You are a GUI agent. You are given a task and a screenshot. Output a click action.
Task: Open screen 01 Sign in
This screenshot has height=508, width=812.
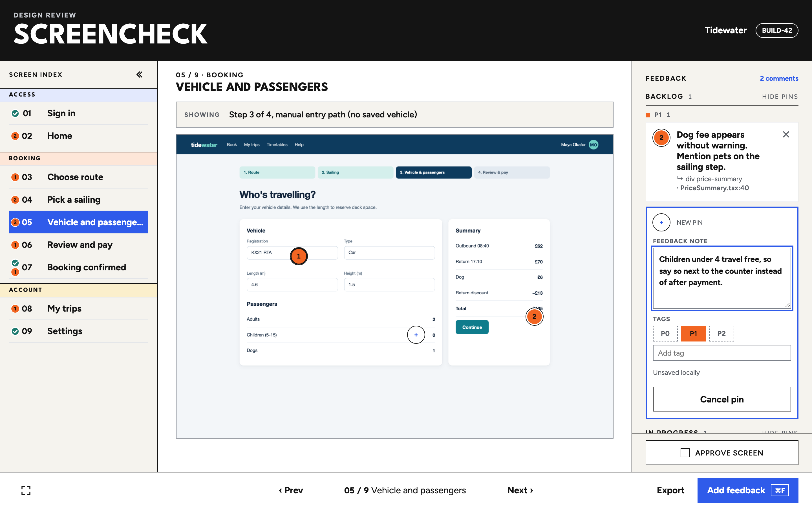(78, 113)
